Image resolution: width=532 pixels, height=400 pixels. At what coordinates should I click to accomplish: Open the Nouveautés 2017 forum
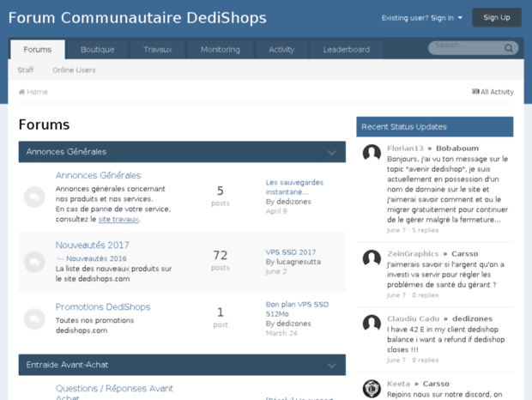(93, 245)
